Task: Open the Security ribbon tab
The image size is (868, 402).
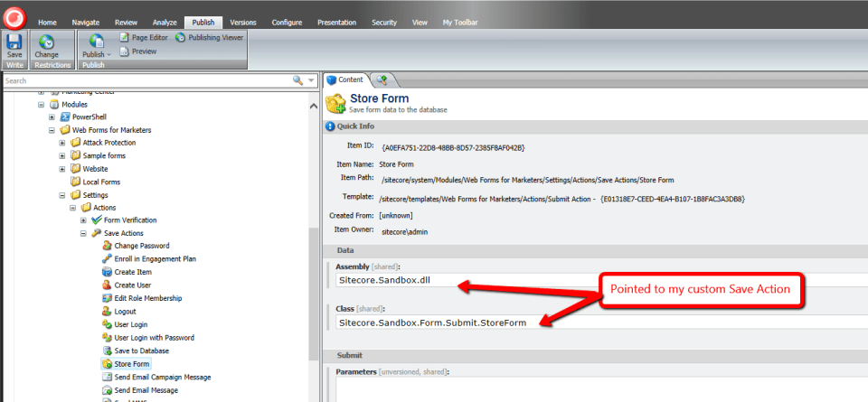Action: point(382,22)
